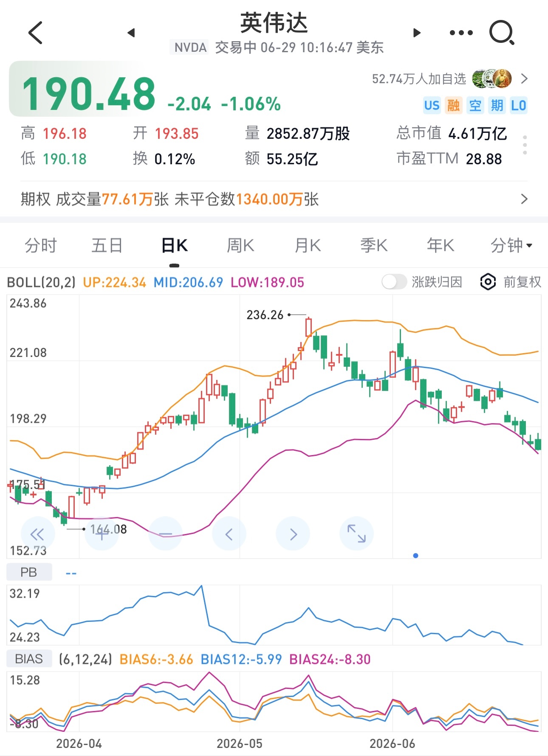Tap the MID:206.69 middle band value

188,282
